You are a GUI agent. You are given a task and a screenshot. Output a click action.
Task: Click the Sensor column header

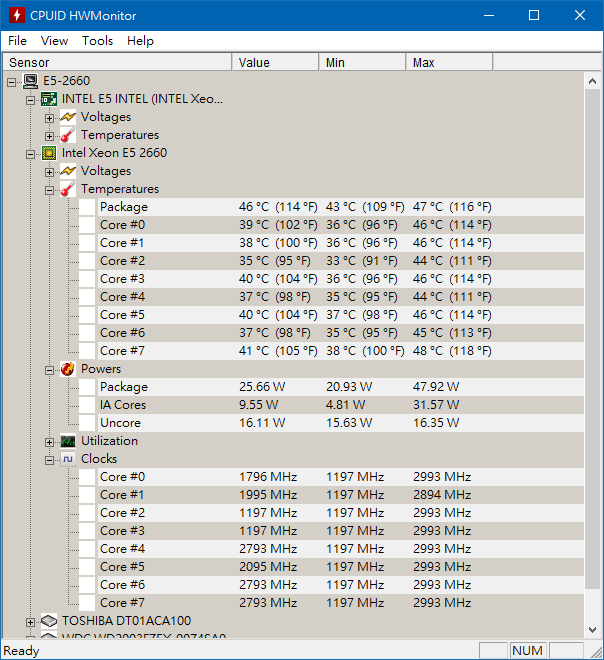117,62
